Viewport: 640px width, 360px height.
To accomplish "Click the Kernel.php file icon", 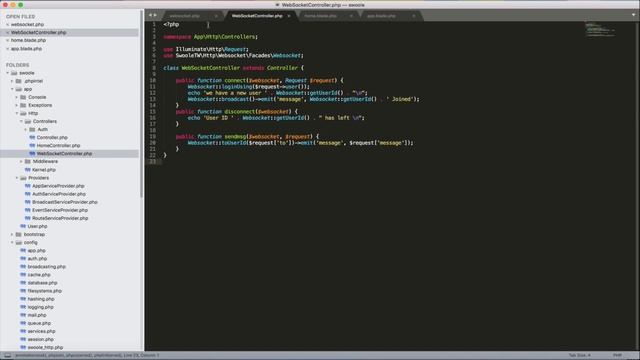I will pos(28,170).
